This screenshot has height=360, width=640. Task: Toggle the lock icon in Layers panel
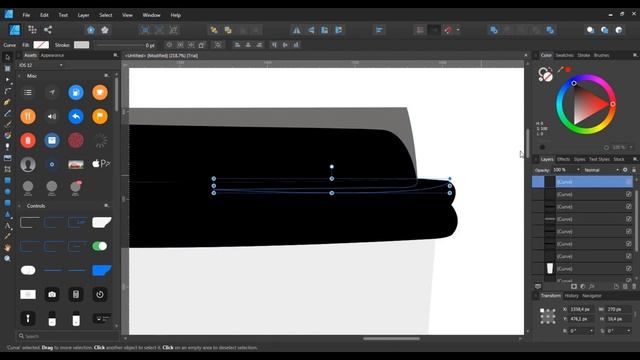click(633, 170)
